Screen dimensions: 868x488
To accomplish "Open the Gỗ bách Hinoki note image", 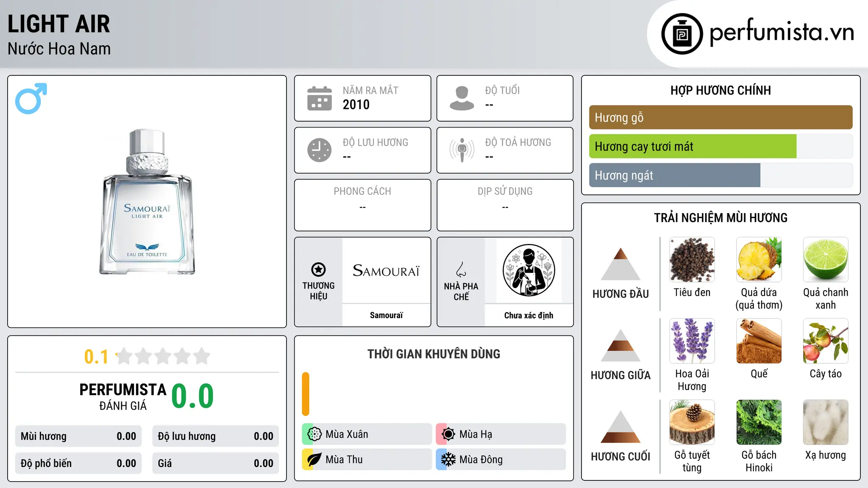I will click(x=759, y=422).
